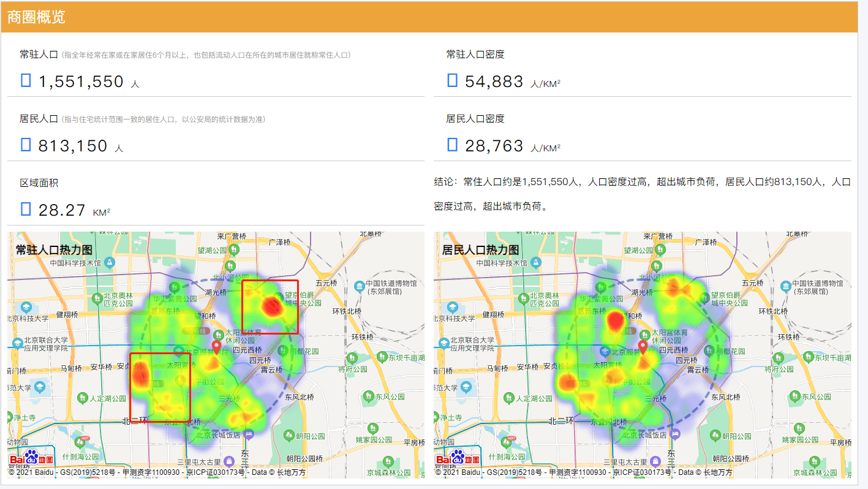This screenshot has width=868, height=489.
Task: Click Baidu copyright line under 居民人口 map
Action: 584,472
